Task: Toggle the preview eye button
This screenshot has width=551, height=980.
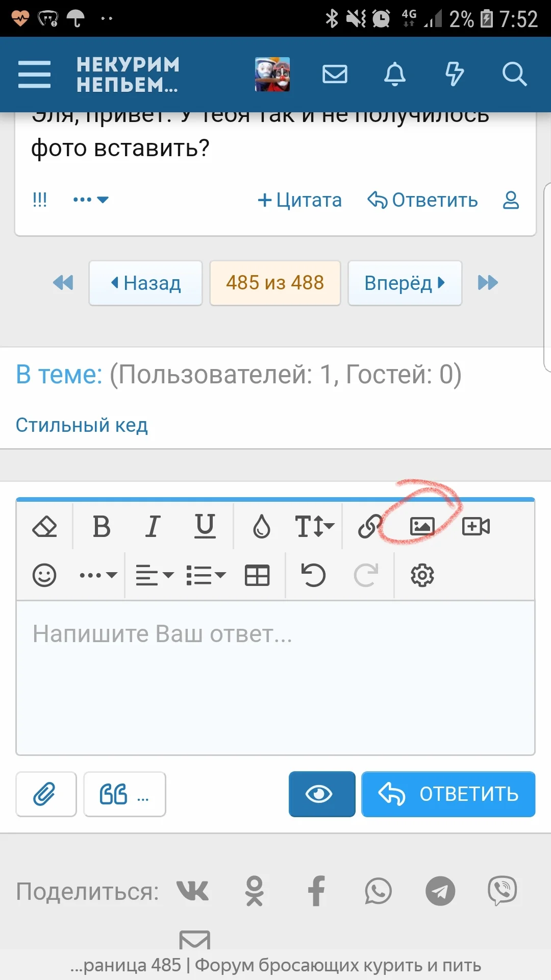Action: (x=321, y=794)
